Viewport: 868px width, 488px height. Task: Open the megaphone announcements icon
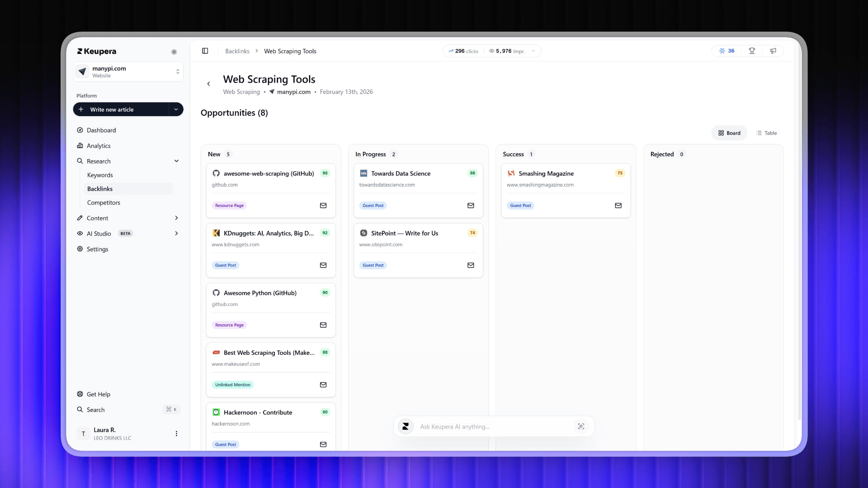coord(773,51)
